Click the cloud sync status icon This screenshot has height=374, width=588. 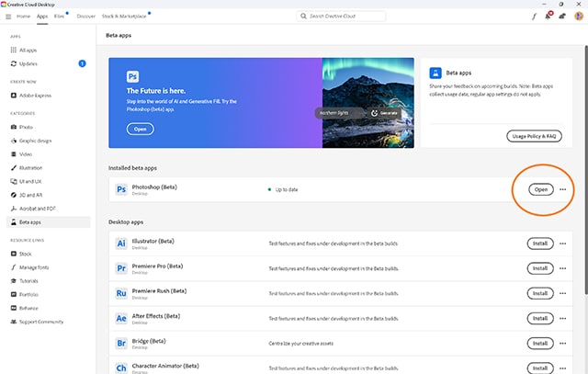tap(564, 17)
